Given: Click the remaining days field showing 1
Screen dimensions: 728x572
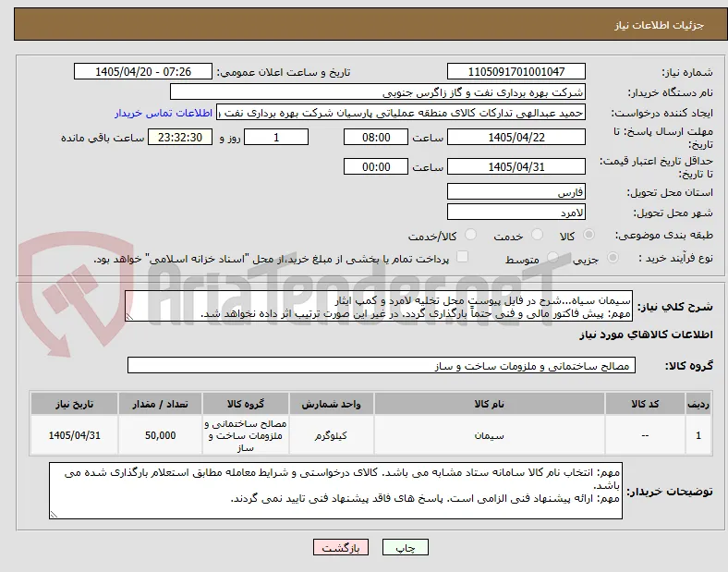Looking at the screenshot, I should click(276, 138).
